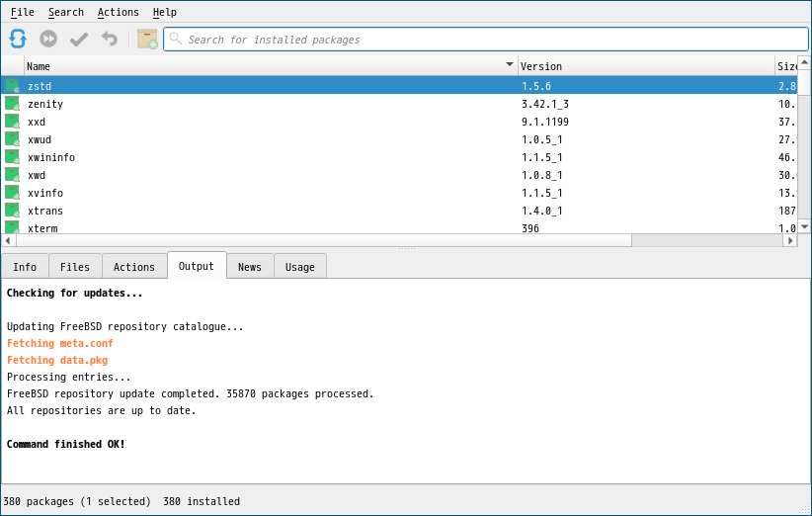
Task: Switch to the Usage tab
Action: (300, 267)
